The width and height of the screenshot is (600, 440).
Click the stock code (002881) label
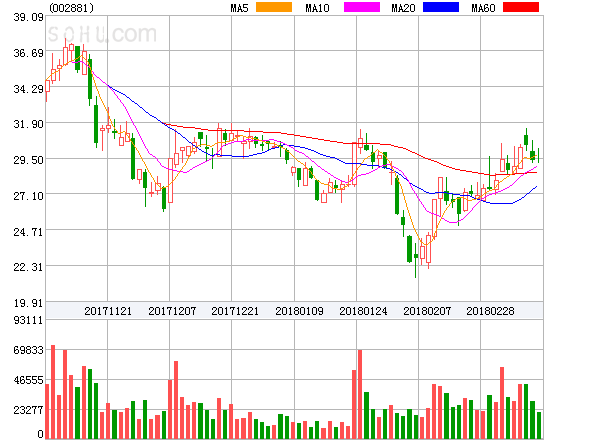pos(72,8)
